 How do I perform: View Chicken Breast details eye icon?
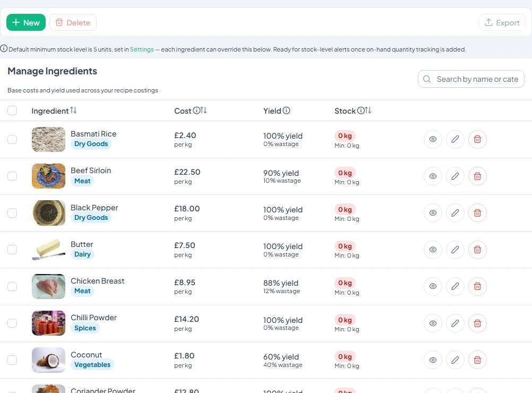pyautogui.click(x=433, y=286)
